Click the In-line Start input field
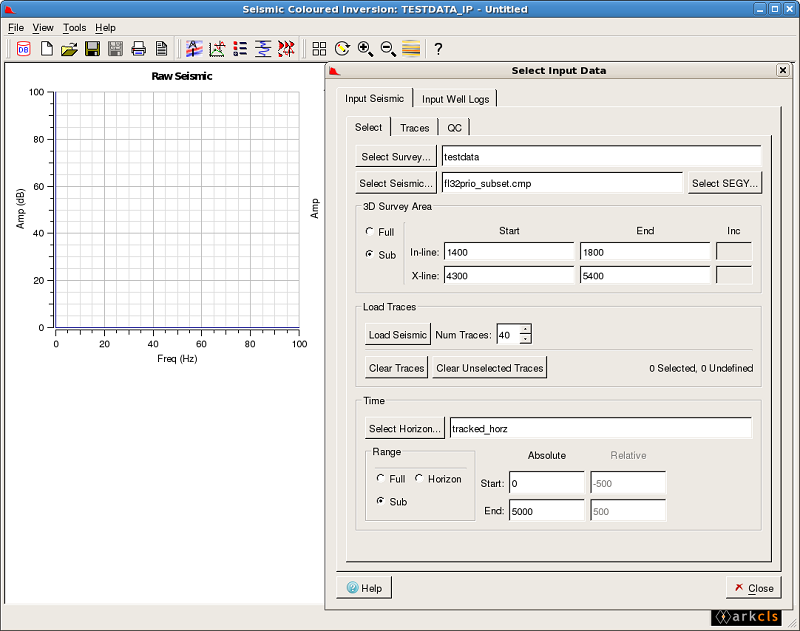 [x=509, y=252]
